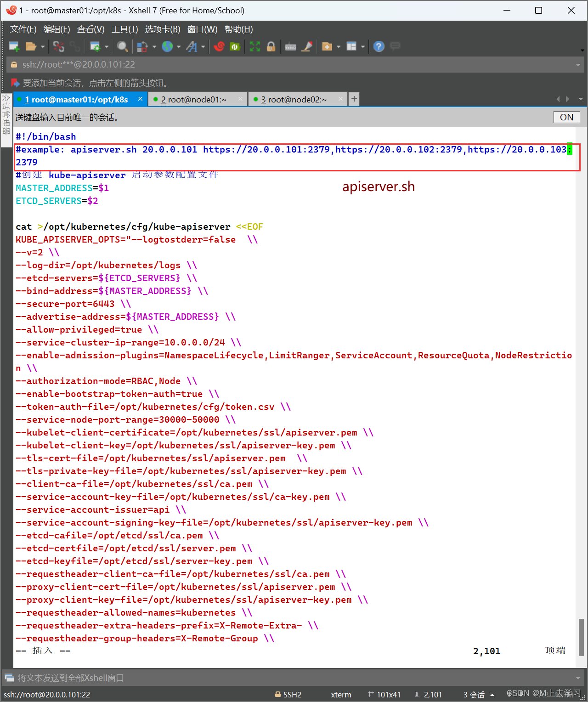This screenshot has width=588, height=702.
Task: Click the Open Session folder icon
Action: [x=31, y=46]
